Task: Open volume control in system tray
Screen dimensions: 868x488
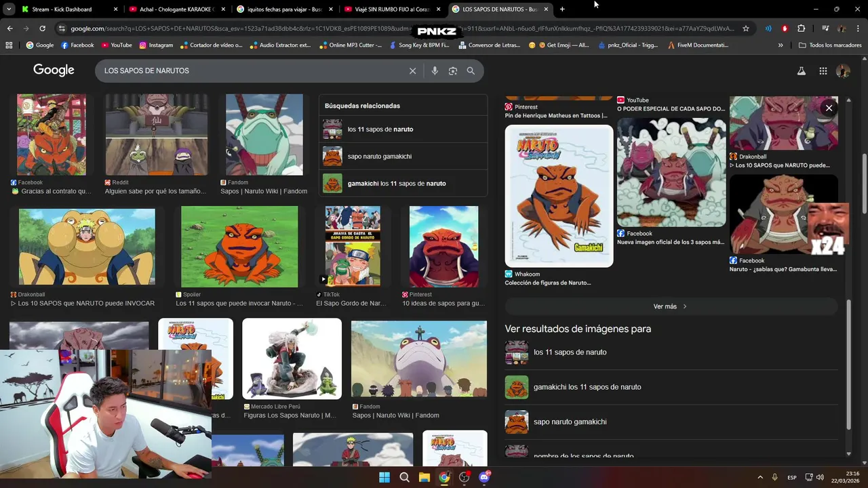Action: 820,477
